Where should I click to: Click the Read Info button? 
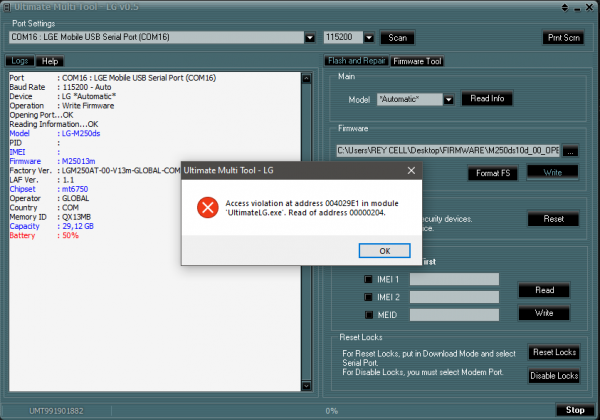point(487,98)
